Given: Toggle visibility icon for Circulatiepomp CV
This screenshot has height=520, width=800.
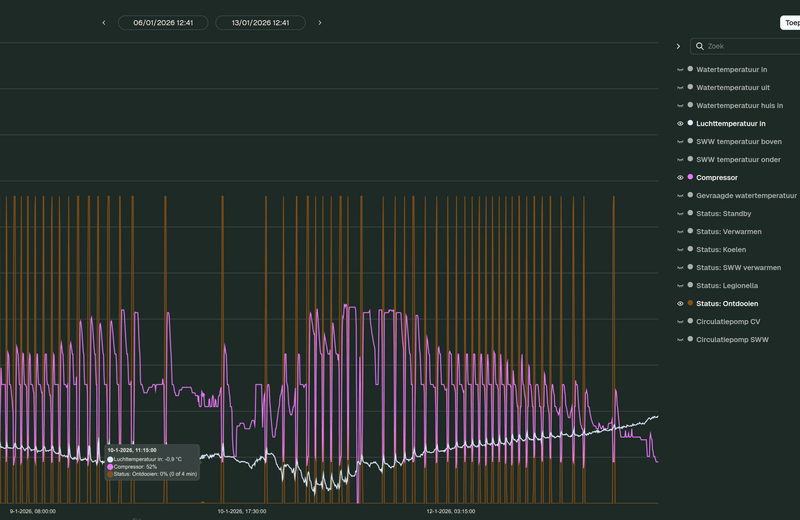Looking at the screenshot, I should [x=680, y=321].
